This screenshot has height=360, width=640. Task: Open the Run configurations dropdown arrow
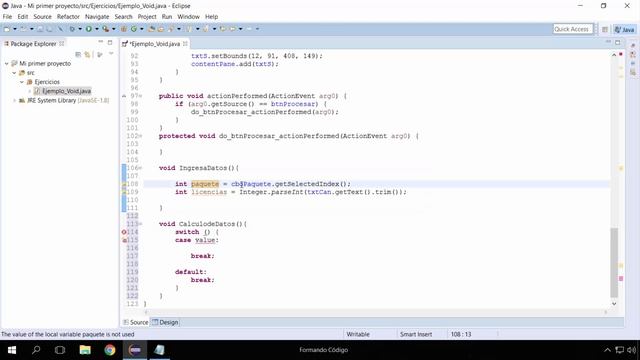point(97,29)
